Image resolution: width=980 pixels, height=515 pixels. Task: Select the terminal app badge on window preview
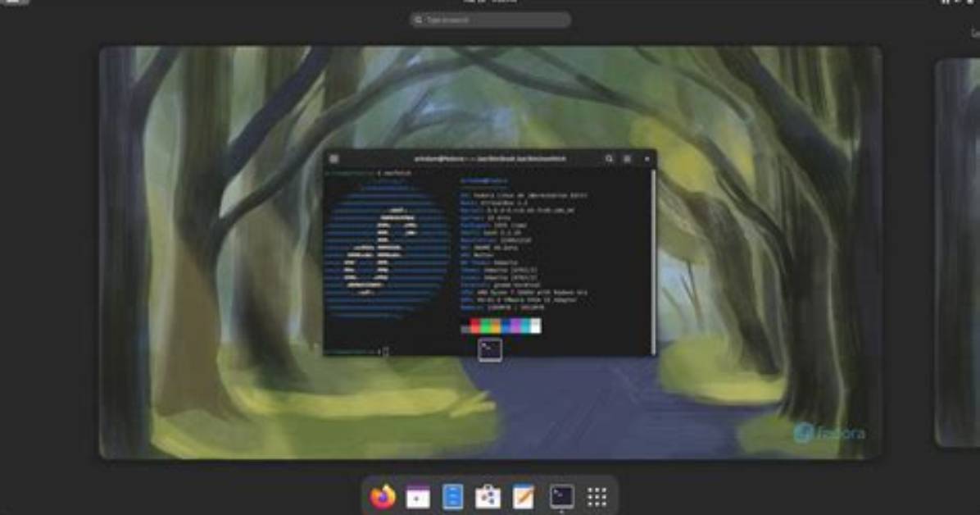click(490, 350)
